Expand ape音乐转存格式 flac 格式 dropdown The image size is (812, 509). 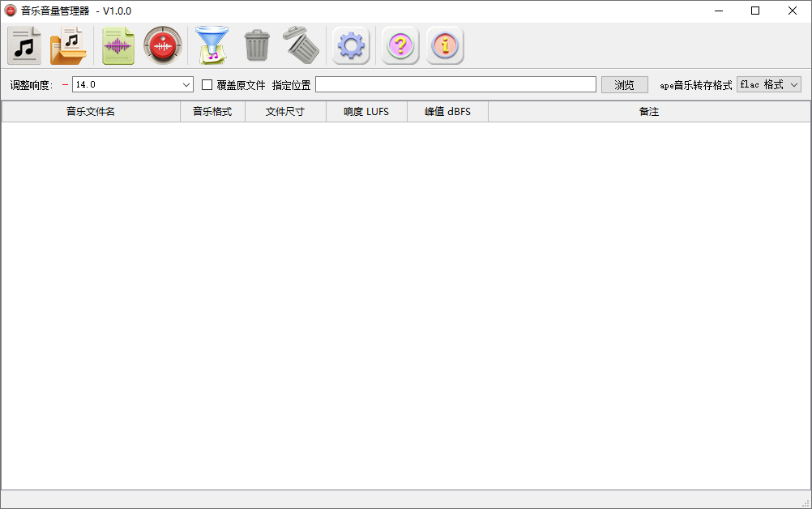[x=769, y=84]
